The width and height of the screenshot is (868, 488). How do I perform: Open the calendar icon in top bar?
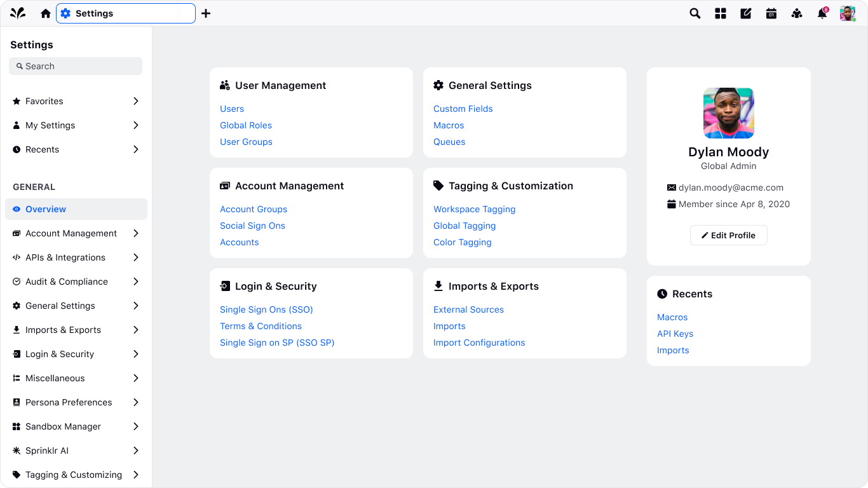[771, 13]
